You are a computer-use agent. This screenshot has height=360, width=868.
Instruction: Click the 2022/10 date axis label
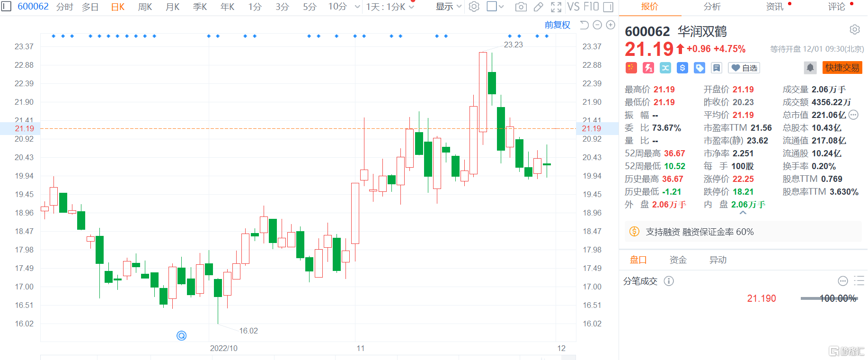tap(224, 348)
